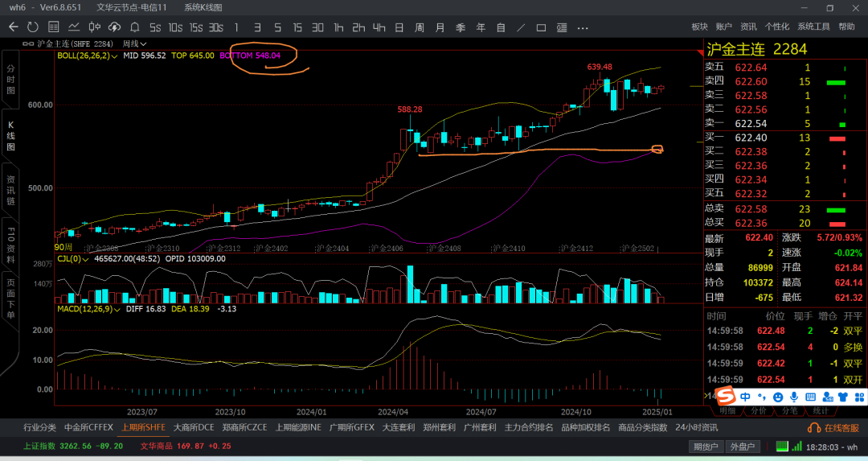Open the 个性化 menu
The height and width of the screenshot is (461, 868).
pyautogui.click(x=777, y=27)
